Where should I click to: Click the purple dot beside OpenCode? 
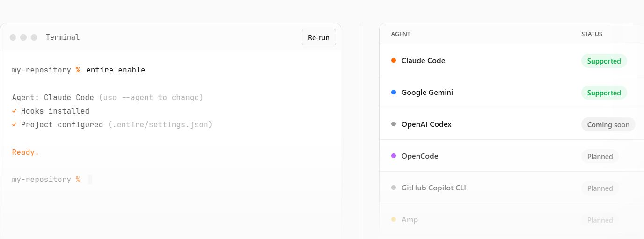click(394, 156)
